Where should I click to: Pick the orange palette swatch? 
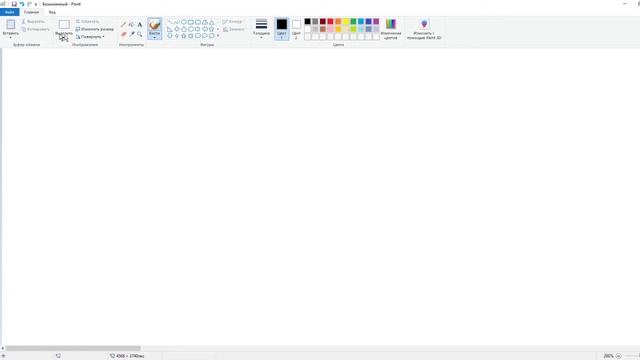tap(338, 22)
